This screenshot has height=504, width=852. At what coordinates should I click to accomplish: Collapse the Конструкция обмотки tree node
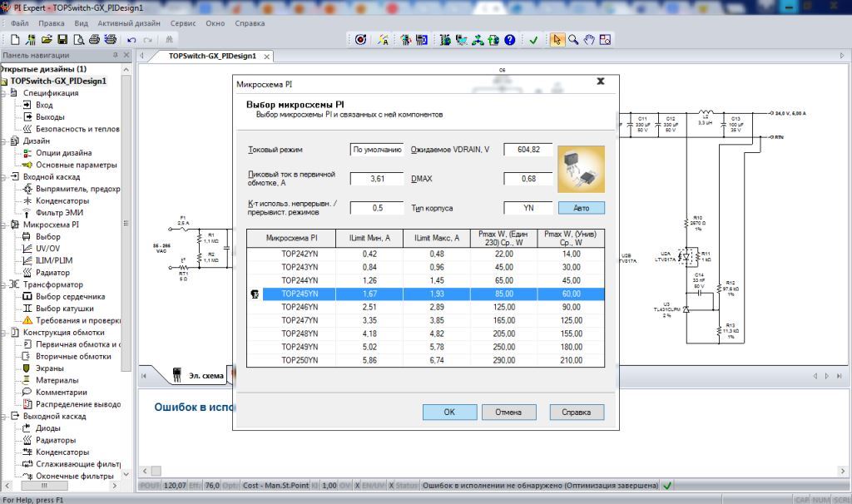[x=4, y=332]
